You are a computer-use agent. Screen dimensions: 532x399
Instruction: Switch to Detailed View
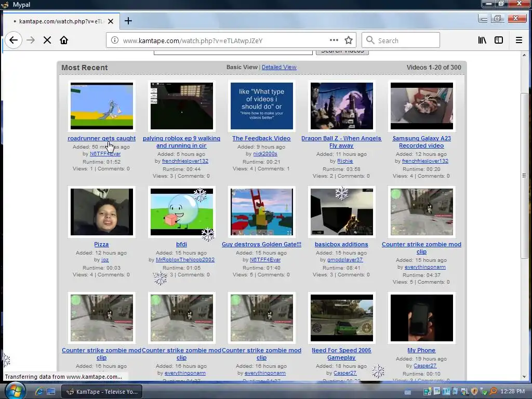[279, 67]
